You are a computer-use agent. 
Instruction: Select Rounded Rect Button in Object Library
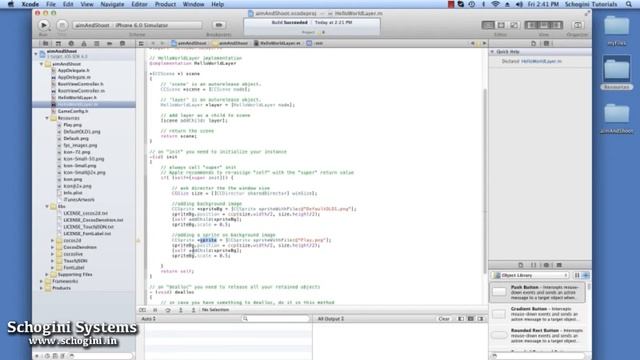point(538,336)
